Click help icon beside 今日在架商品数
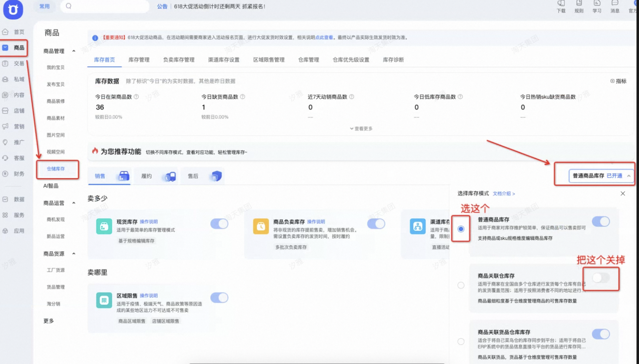This screenshot has width=639, height=364. click(136, 97)
